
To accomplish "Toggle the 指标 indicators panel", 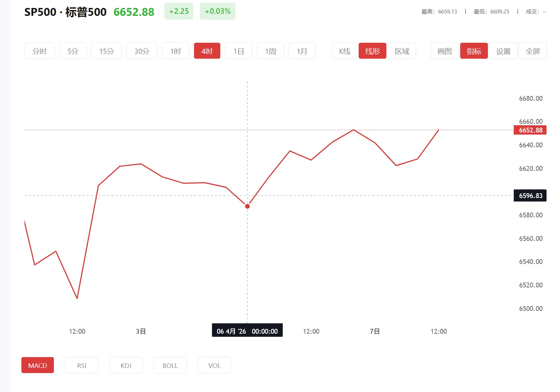I will pyautogui.click(x=474, y=51).
